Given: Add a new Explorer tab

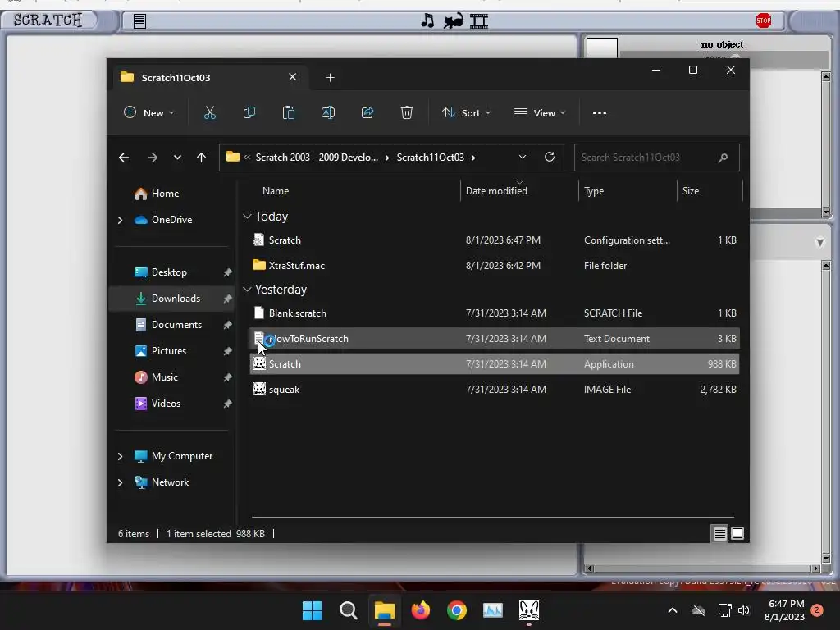Looking at the screenshot, I should pyautogui.click(x=330, y=78).
